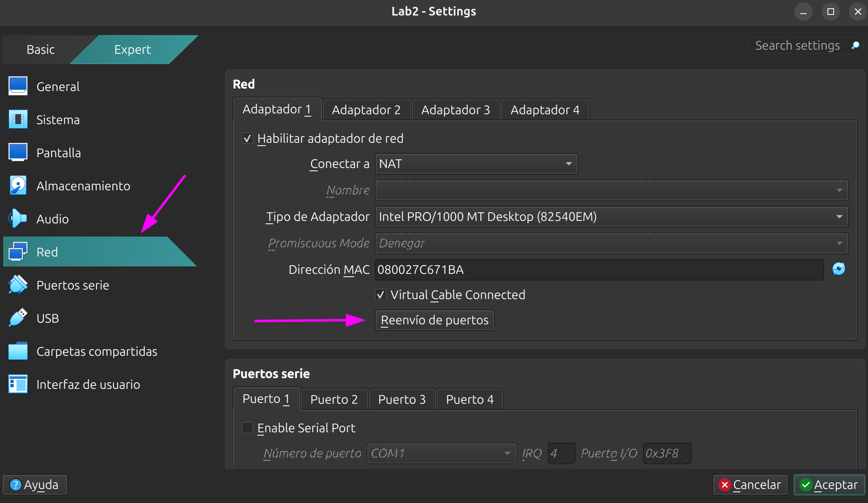Click the Cancelar button
This screenshot has height=503, width=868.
click(750, 485)
